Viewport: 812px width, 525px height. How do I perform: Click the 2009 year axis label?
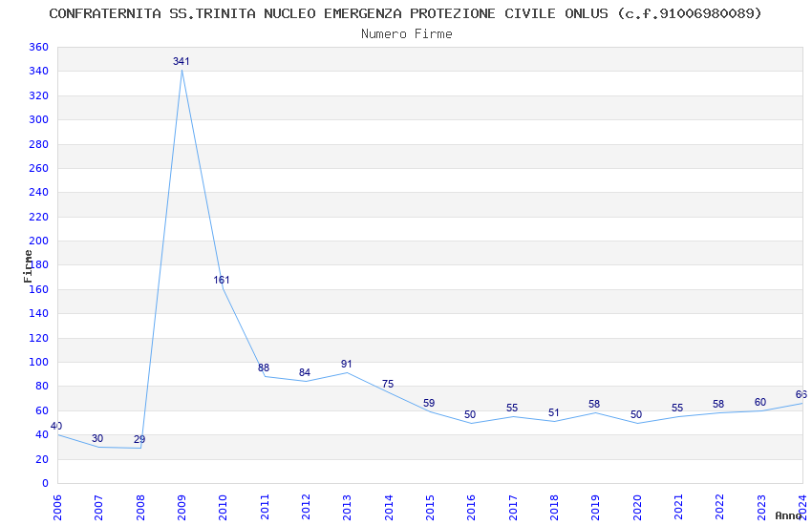182,508
